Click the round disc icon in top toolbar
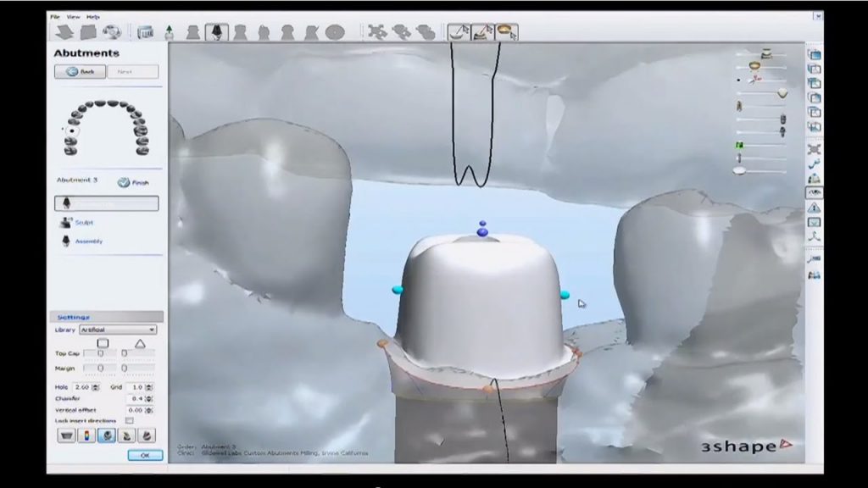 [335, 32]
